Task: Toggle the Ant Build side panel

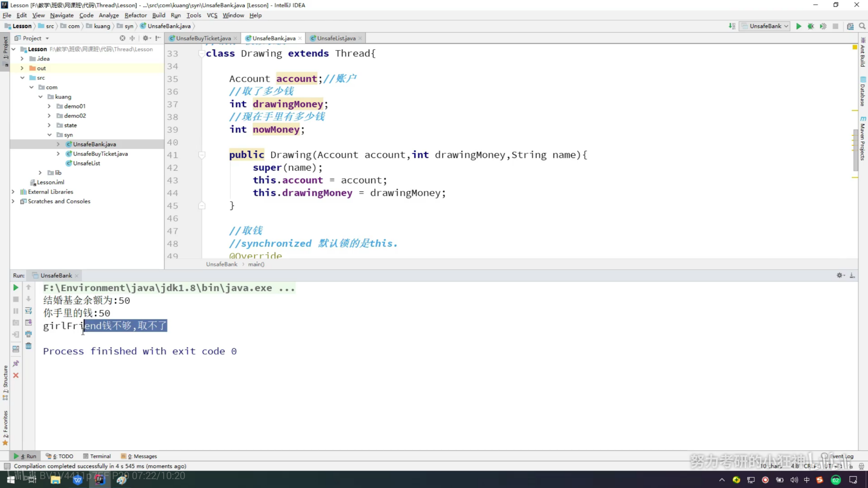Action: [x=863, y=52]
